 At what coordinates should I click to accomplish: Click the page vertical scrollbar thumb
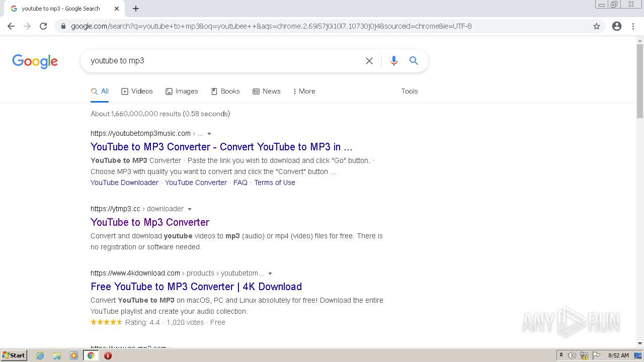640,81
